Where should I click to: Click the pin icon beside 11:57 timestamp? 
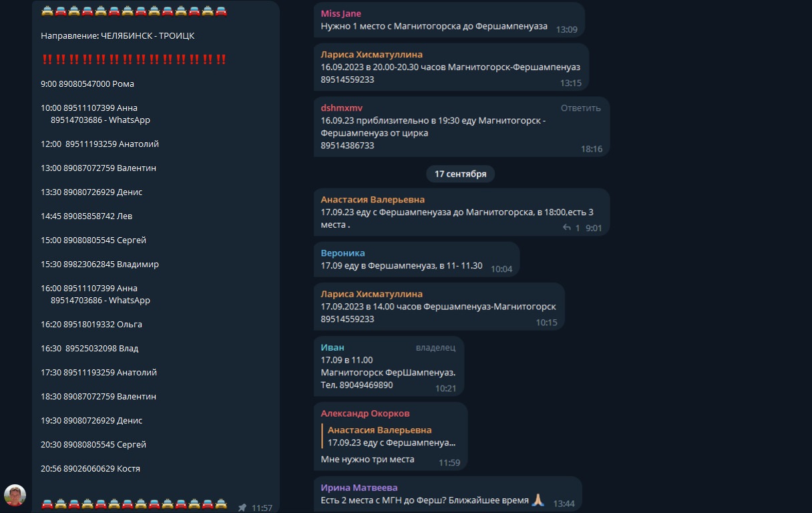coord(242,508)
